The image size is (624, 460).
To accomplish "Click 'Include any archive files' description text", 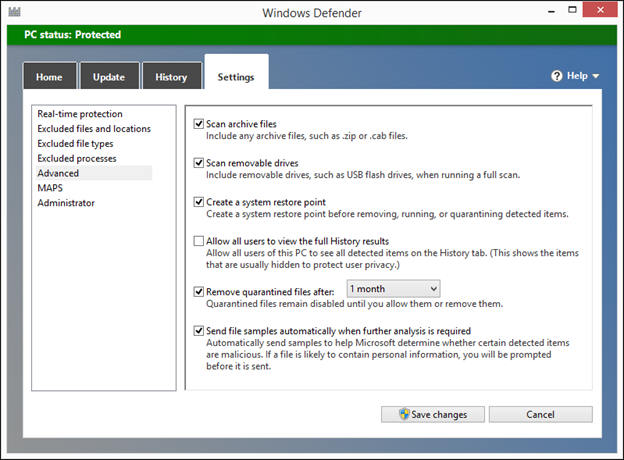I will [x=307, y=136].
